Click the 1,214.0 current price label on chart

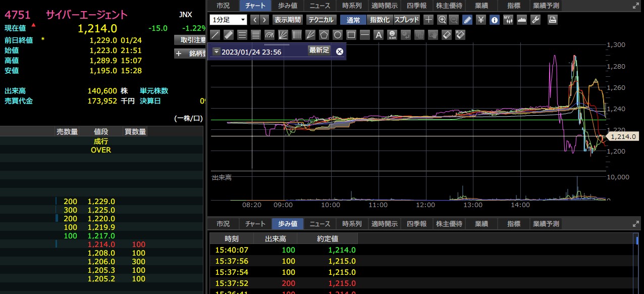coord(624,136)
